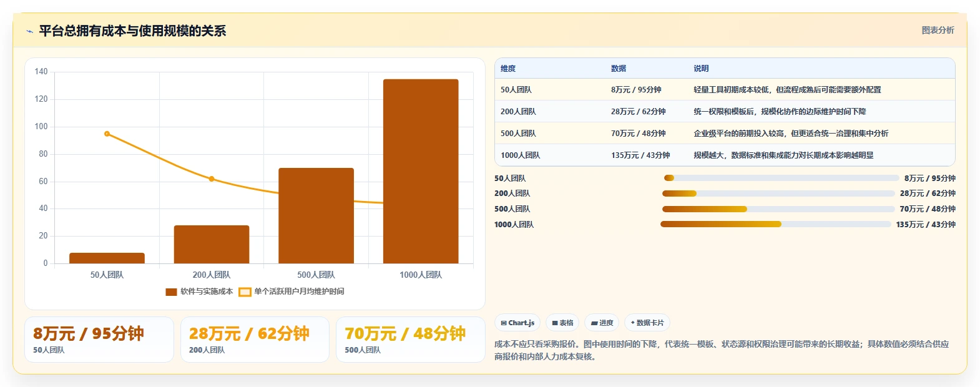
Task: Click the 200人团队 bar in the chart
Action: pyautogui.click(x=212, y=244)
